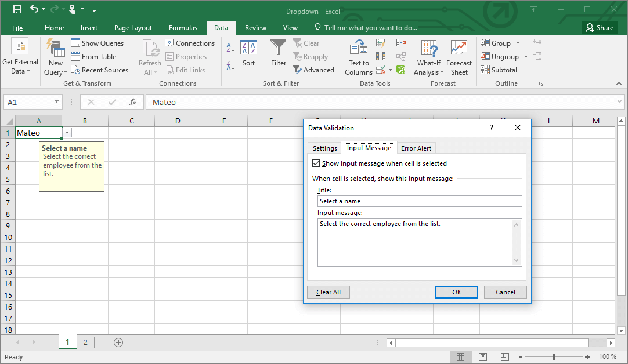Image resolution: width=628 pixels, height=364 pixels.
Task: Open Get External Data menu
Action: tap(20, 57)
